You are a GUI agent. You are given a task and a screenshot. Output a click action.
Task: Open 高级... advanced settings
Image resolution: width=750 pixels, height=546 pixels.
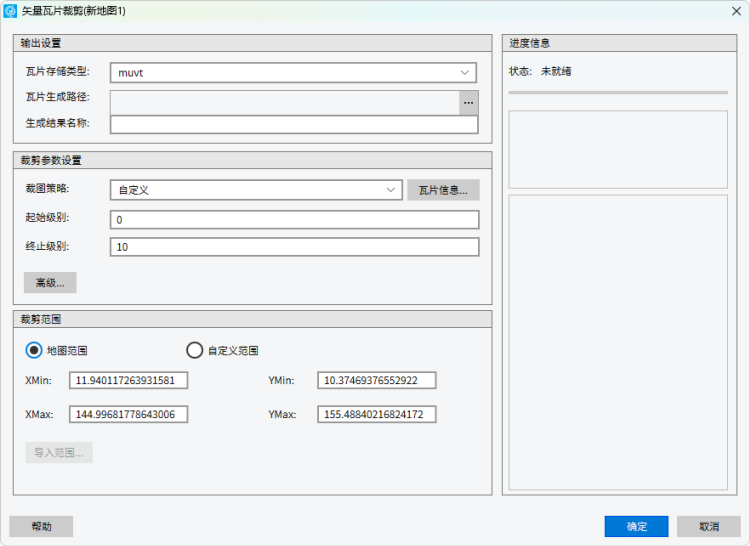[50, 283]
